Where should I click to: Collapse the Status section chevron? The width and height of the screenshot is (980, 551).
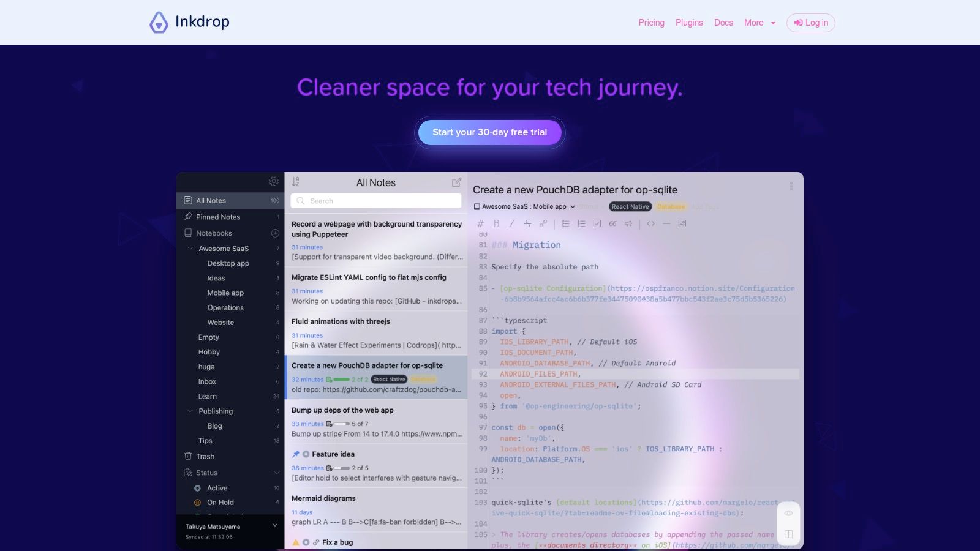point(276,473)
